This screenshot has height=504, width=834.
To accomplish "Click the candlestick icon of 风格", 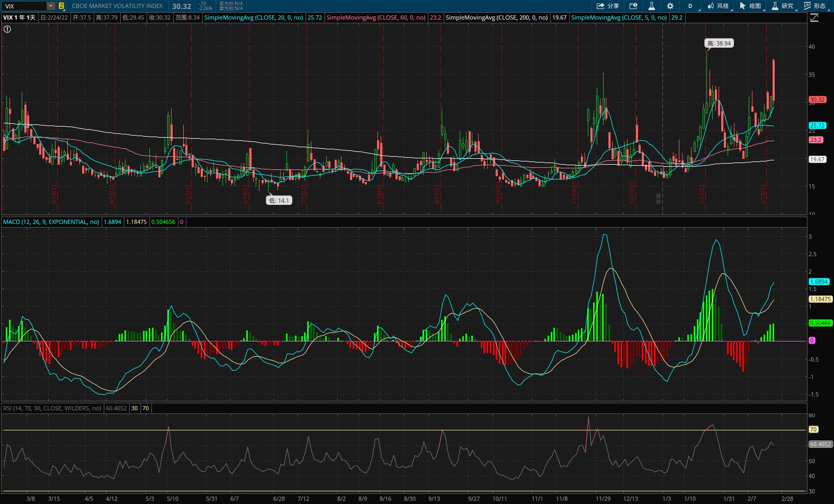I will click(711, 6).
